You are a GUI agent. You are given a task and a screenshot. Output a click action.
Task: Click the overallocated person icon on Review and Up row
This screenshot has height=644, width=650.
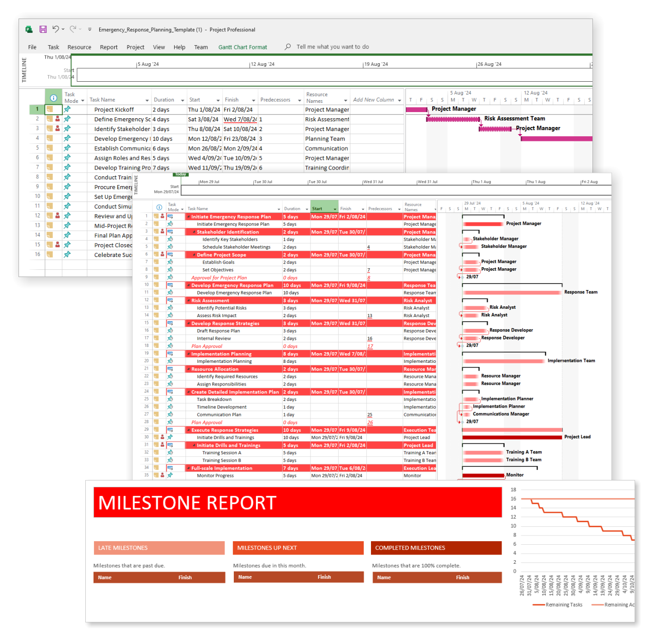pyautogui.click(x=58, y=216)
